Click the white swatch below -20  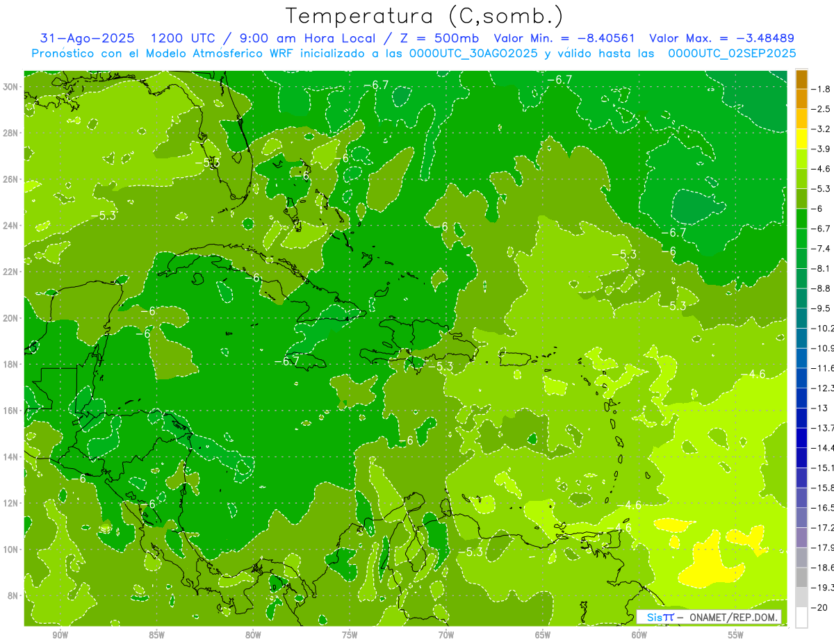click(802, 618)
